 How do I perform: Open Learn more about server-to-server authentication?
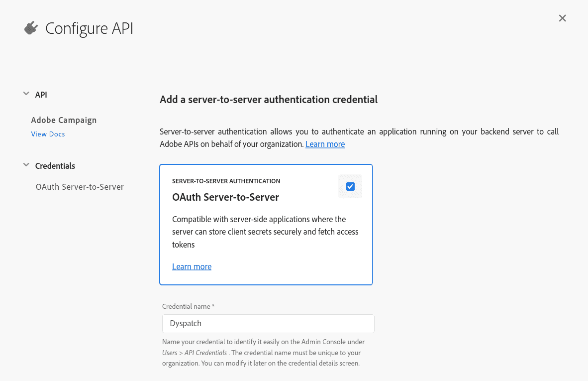(325, 144)
